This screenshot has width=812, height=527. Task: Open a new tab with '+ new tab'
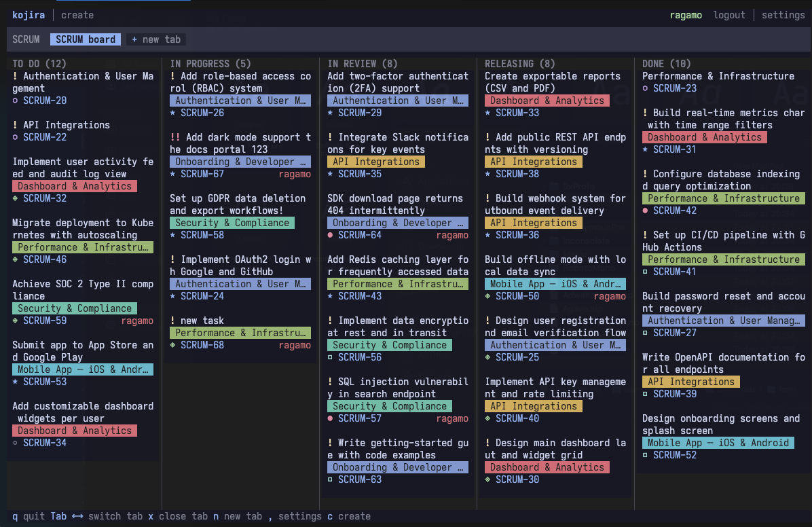coord(156,39)
